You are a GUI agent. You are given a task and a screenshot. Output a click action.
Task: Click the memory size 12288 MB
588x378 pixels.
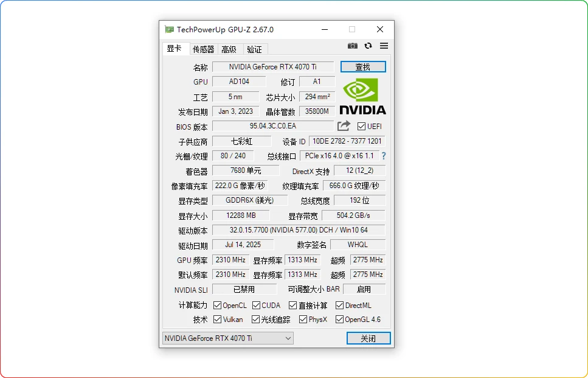coord(241,215)
